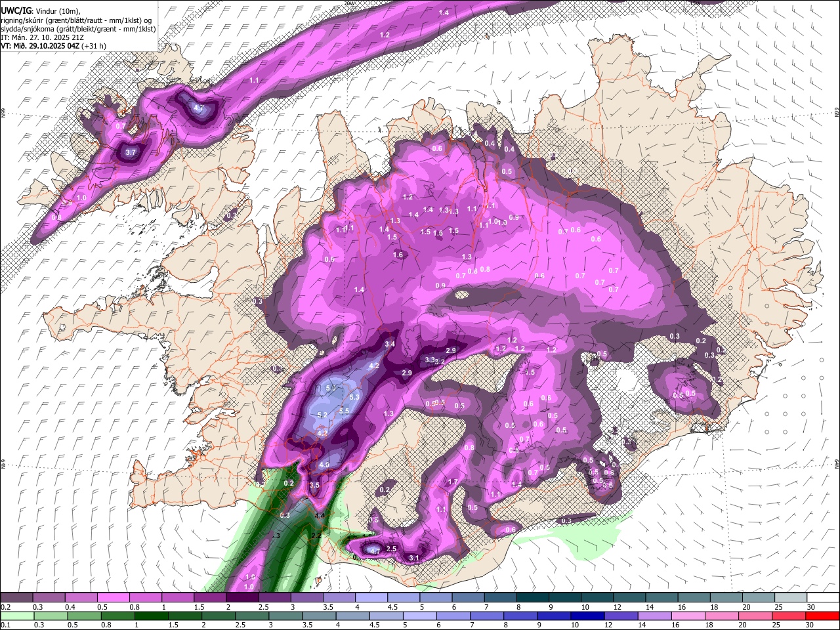840x630 pixels.
Task: Click the "0.1" label on the rain scale
Action: tap(5, 625)
